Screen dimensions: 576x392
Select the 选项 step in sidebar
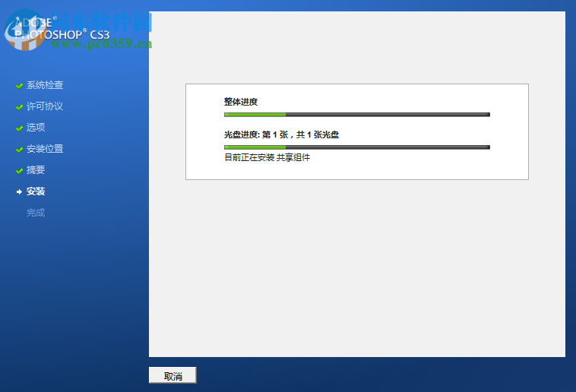tap(36, 128)
